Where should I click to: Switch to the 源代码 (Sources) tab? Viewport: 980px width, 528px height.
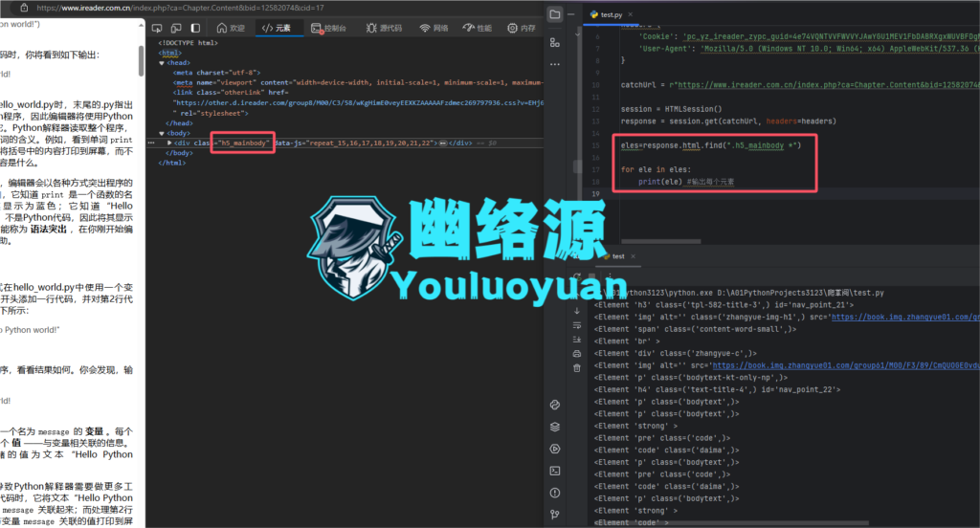click(384, 28)
